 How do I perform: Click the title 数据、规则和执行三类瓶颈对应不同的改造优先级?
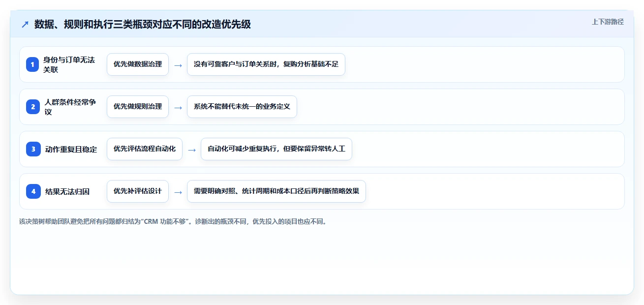[x=143, y=24]
